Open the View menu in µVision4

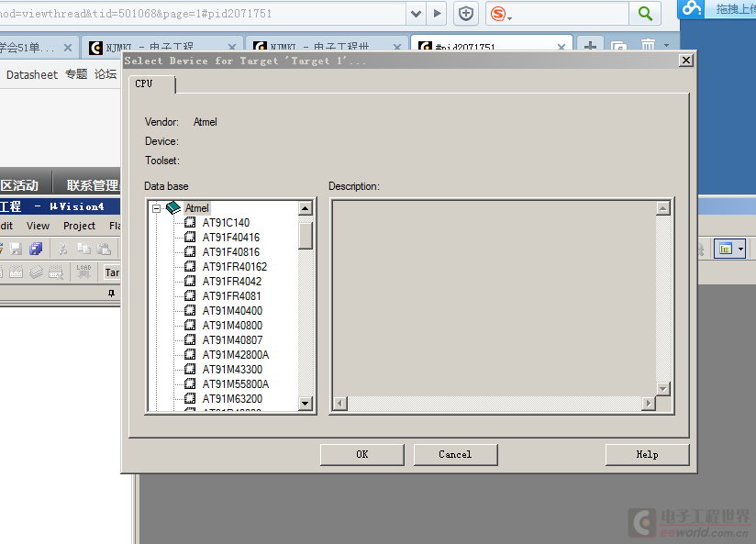39,226
